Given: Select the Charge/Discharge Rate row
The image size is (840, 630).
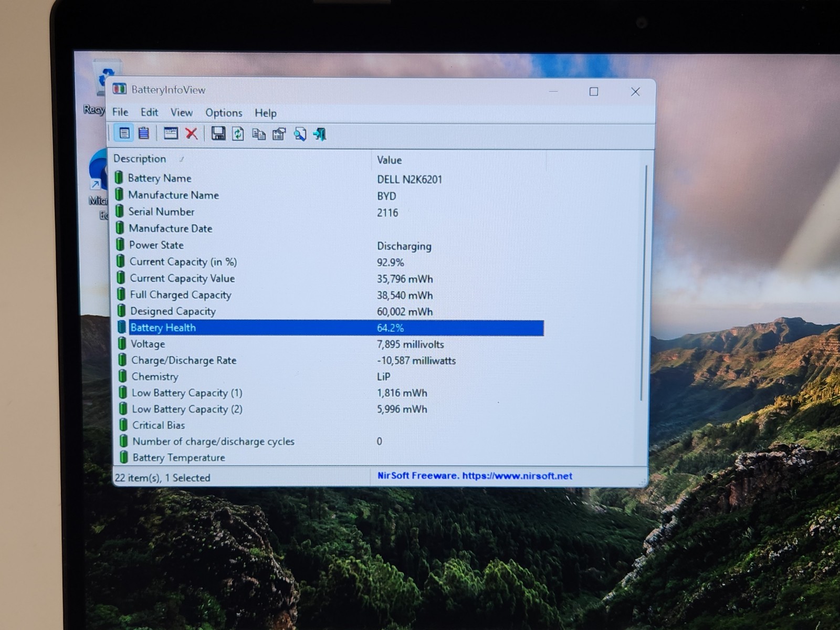Looking at the screenshot, I should (331, 360).
